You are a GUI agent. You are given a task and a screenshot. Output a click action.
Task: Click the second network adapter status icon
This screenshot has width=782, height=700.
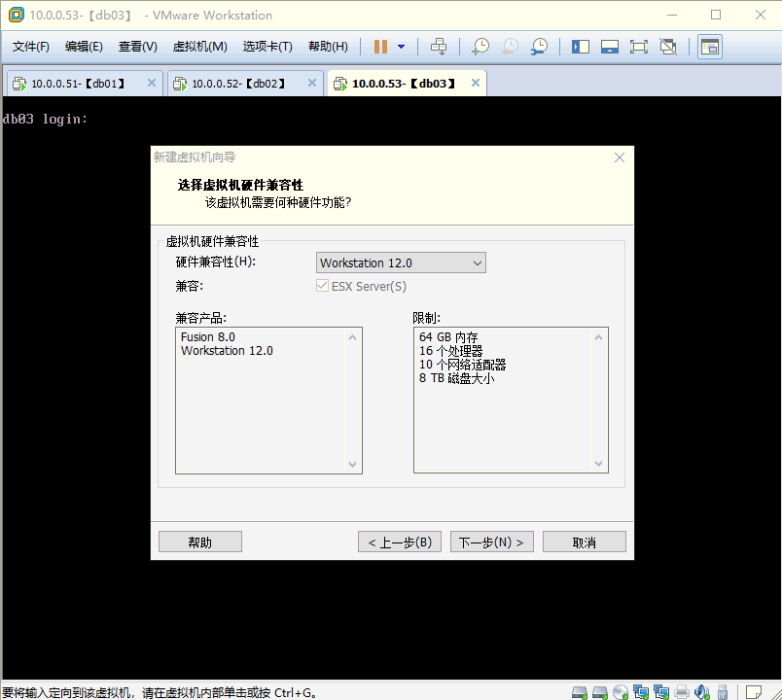pos(661,692)
